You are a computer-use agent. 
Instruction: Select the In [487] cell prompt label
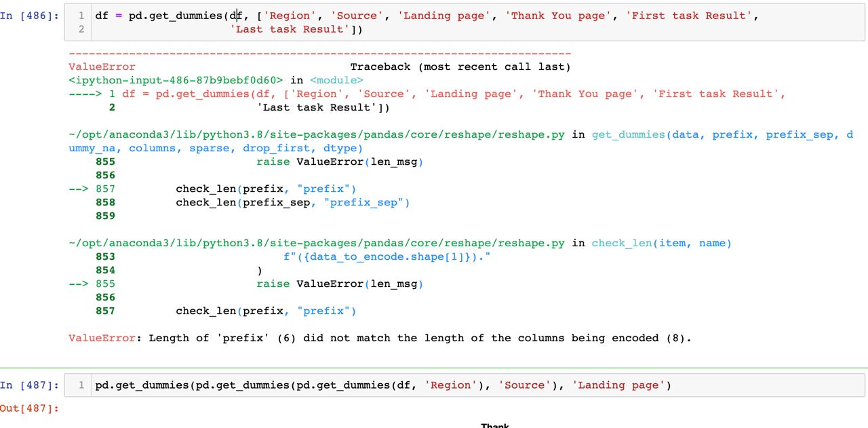click(29, 385)
